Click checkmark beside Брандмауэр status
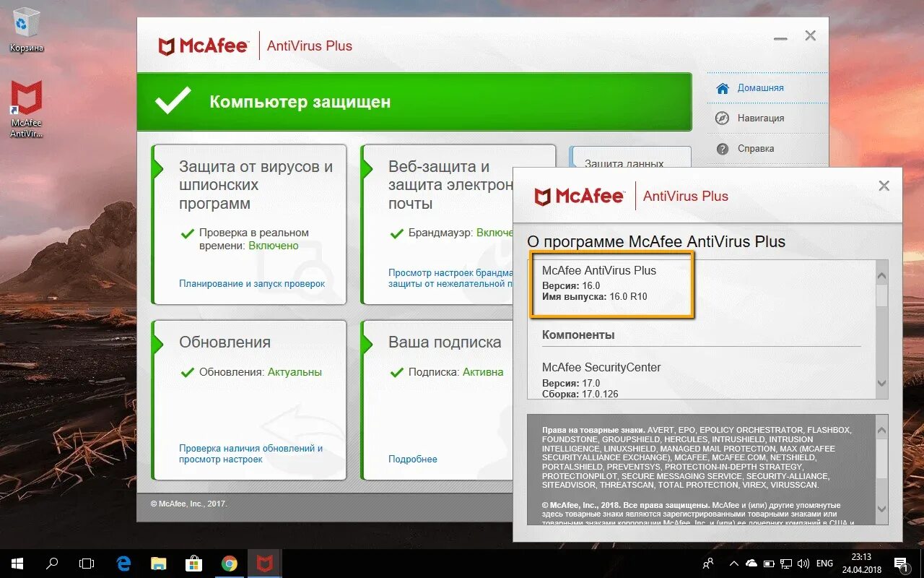Viewport: 924px width, 578px height. point(396,233)
